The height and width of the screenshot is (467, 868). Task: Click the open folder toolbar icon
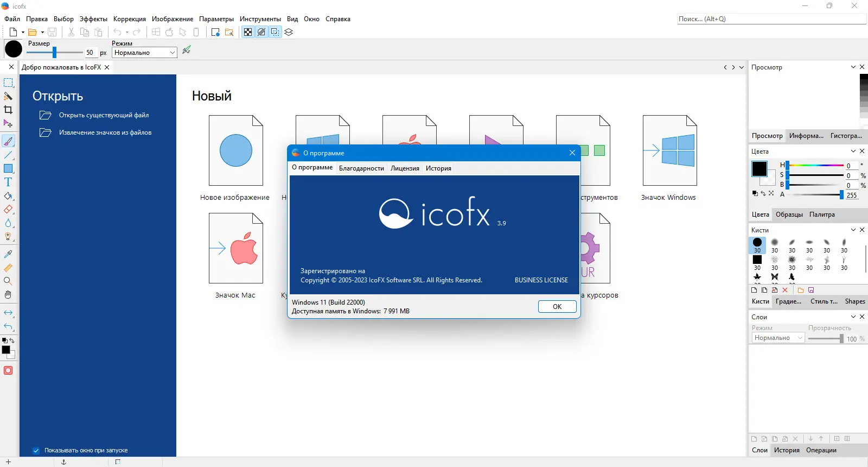(33, 32)
